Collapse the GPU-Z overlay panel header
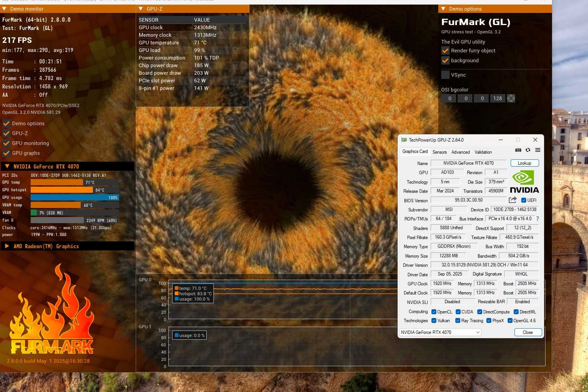 (141, 9)
